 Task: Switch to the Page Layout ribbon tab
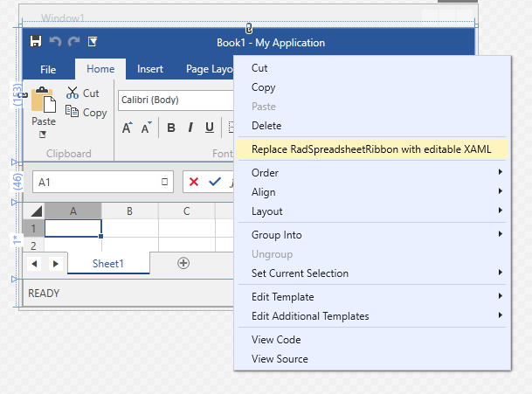pos(209,69)
